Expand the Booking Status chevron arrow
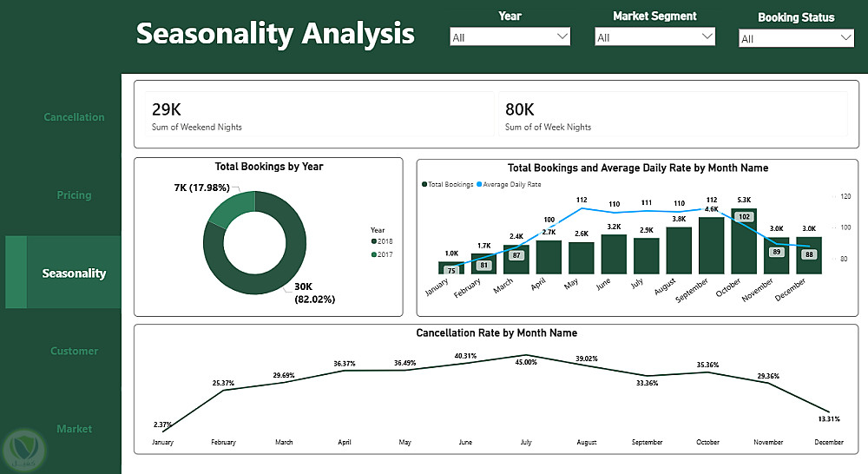868x474 pixels. tap(845, 37)
